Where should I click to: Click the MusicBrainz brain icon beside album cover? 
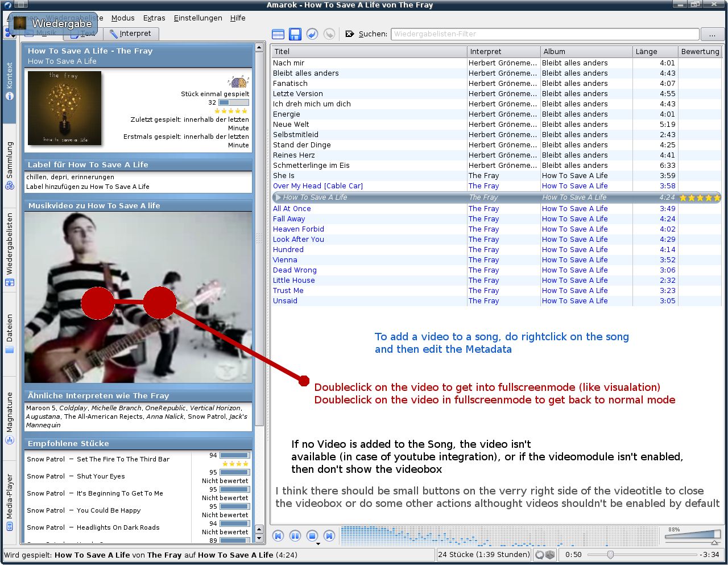[x=238, y=81]
